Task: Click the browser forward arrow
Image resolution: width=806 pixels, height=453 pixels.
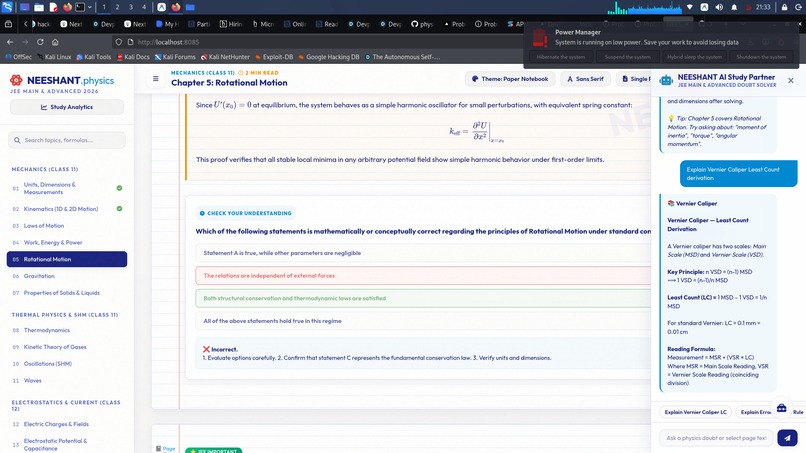Action: (25, 42)
